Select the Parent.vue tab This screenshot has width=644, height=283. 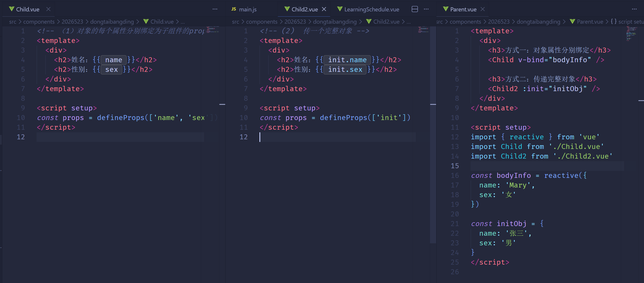tap(463, 9)
